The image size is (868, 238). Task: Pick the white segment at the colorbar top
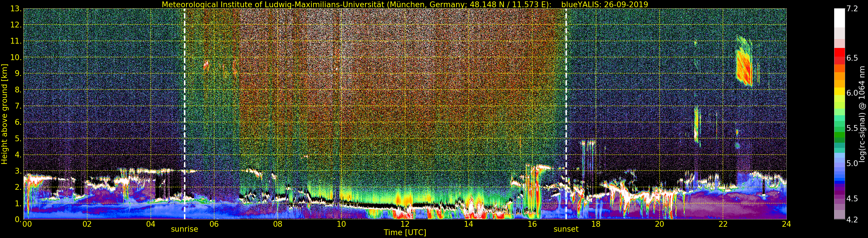[839, 18]
